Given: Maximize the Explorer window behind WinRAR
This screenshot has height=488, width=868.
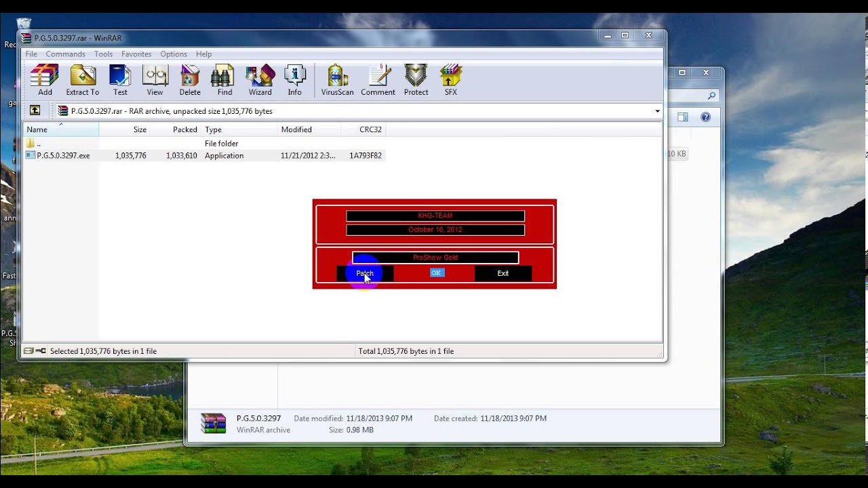Looking at the screenshot, I should (x=682, y=73).
